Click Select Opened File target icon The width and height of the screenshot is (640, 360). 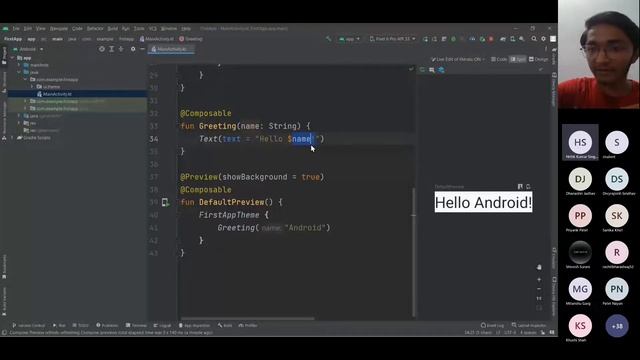click(x=102, y=49)
